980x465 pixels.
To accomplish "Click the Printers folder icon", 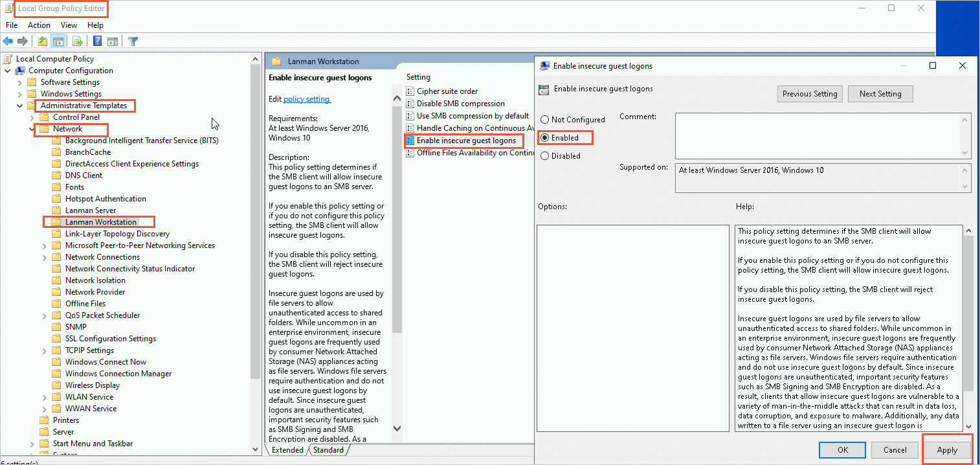I will (44, 420).
